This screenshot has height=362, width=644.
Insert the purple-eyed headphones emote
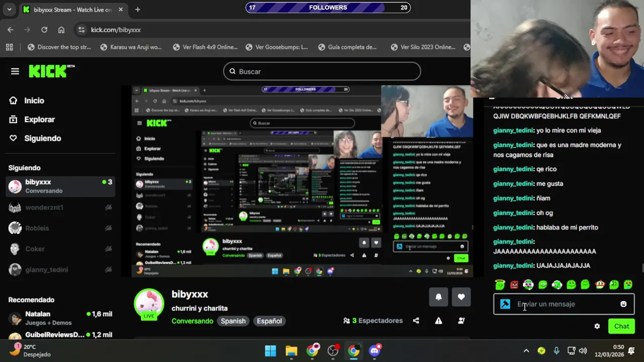pos(528,285)
